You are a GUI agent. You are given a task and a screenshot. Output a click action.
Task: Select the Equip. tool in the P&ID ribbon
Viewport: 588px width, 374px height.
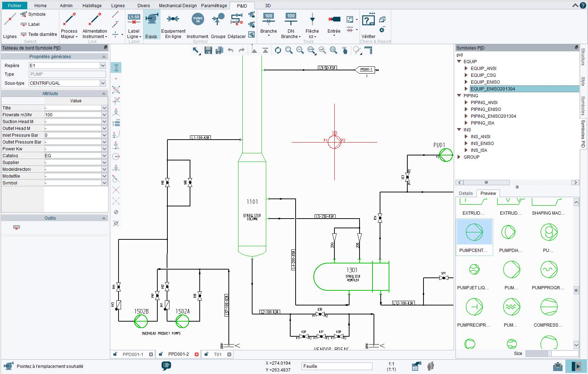pyautogui.click(x=152, y=24)
